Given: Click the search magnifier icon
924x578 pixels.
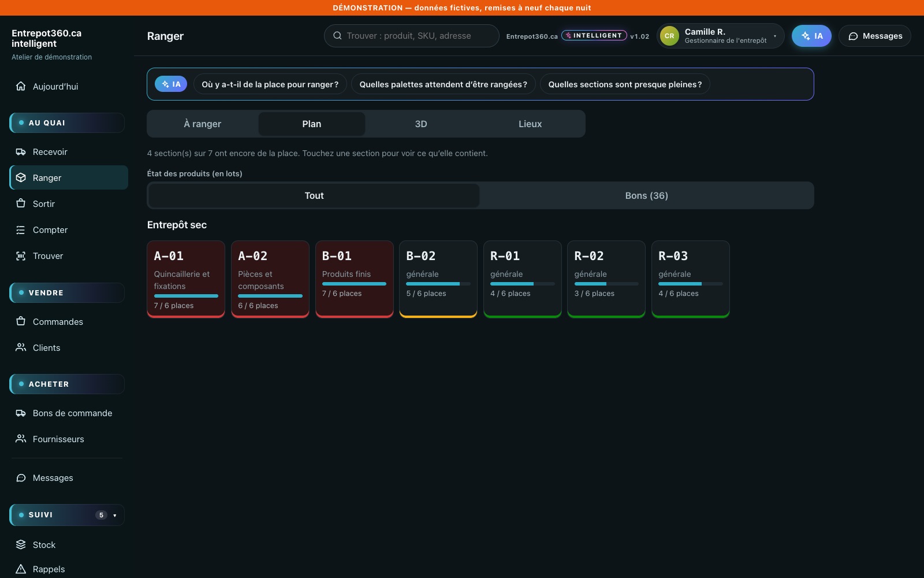Looking at the screenshot, I should (x=337, y=36).
